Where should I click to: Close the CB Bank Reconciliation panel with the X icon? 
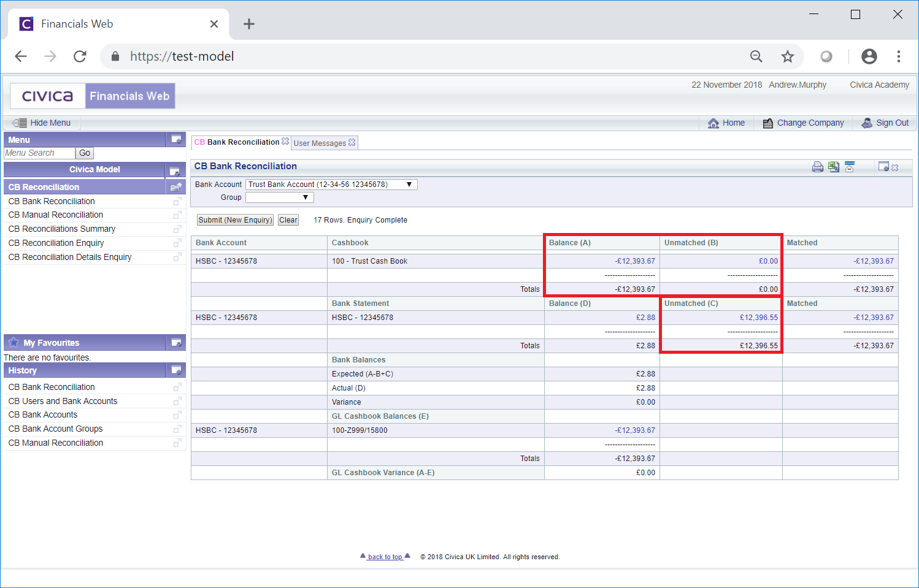tap(895, 167)
